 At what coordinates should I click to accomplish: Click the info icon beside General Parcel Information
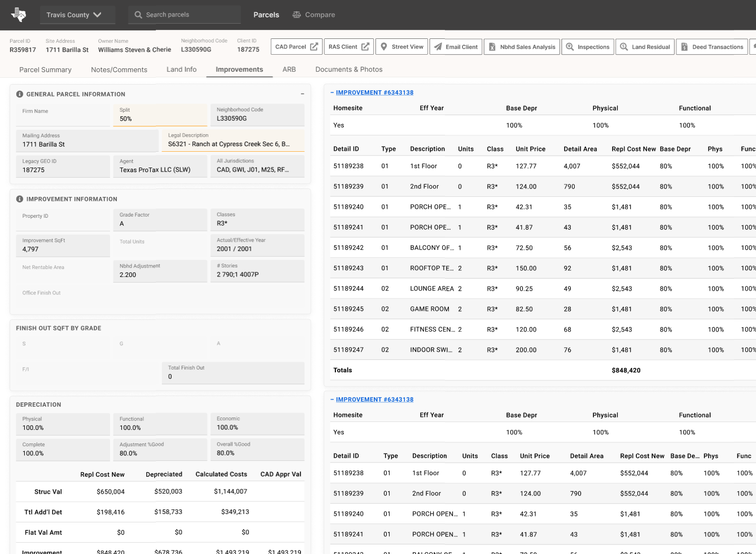pyautogui.click(x=20, y=94)
